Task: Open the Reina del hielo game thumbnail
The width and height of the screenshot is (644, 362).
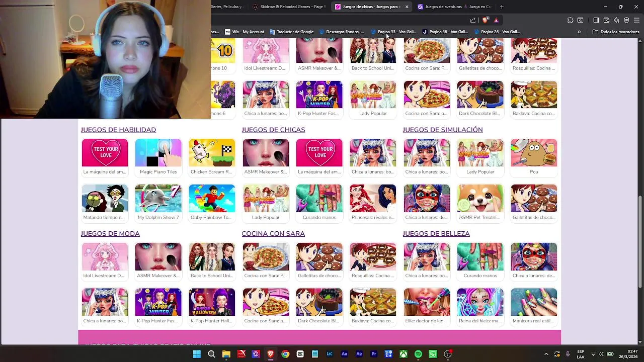Action: pyautogui.click(x=480, y=302)
